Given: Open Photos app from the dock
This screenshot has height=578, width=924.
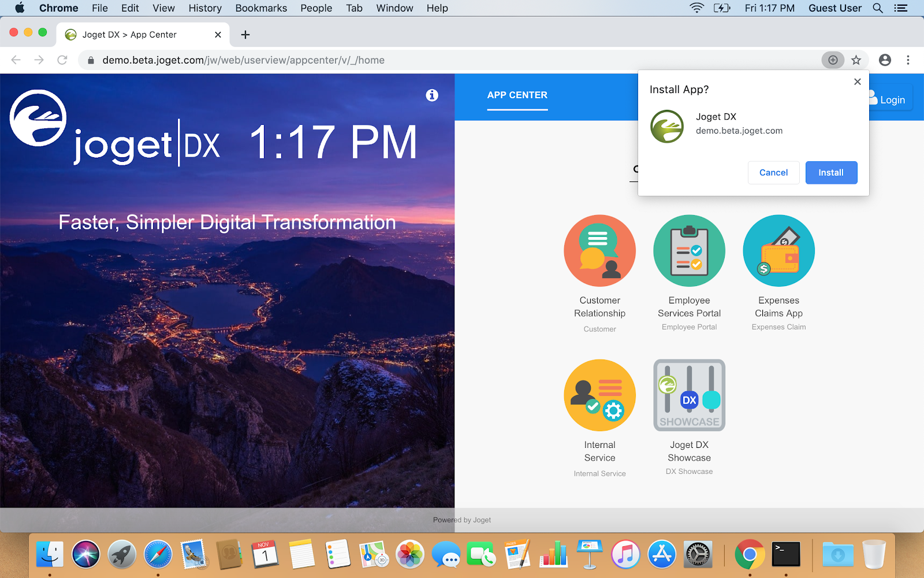Looking at the screenshot, I should 410,555.
